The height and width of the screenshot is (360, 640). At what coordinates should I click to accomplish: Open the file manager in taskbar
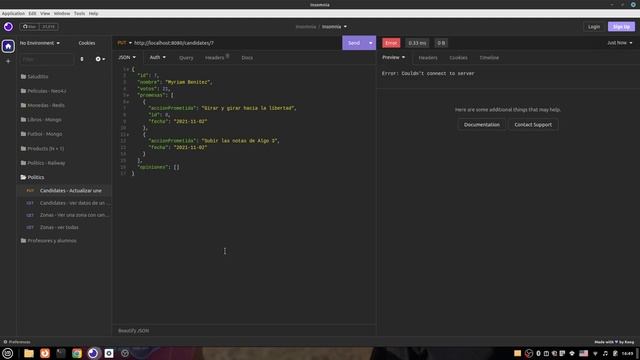29,353
